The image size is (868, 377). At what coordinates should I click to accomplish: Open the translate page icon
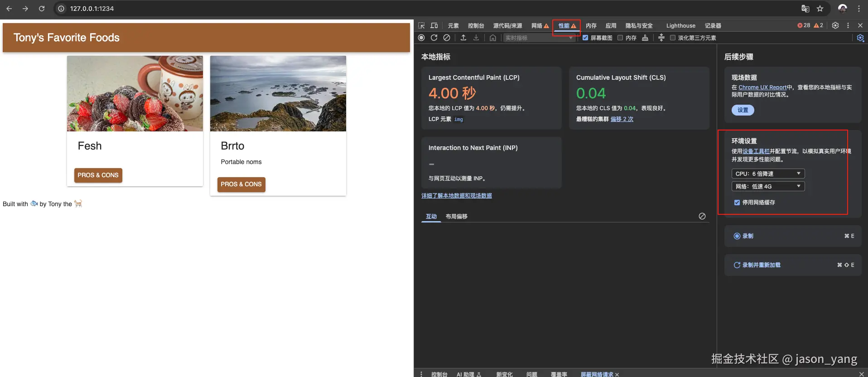[x=805, y=9]
